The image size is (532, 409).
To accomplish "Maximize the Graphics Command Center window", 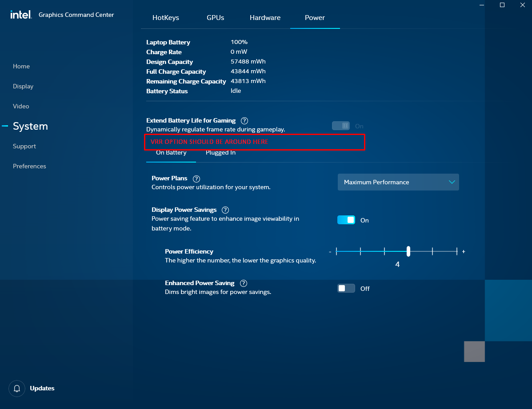I will (502, 5).
